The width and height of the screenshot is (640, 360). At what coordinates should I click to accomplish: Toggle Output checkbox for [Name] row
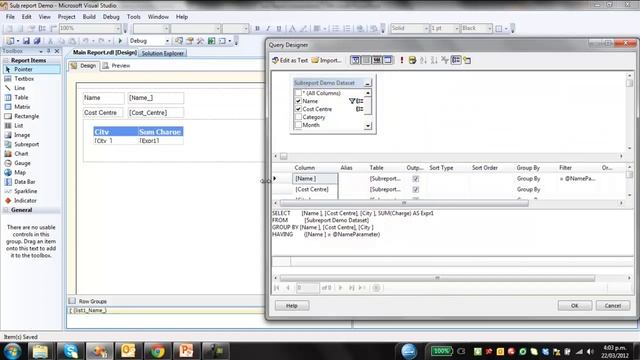pyautogui.click(x=416, y=179)
